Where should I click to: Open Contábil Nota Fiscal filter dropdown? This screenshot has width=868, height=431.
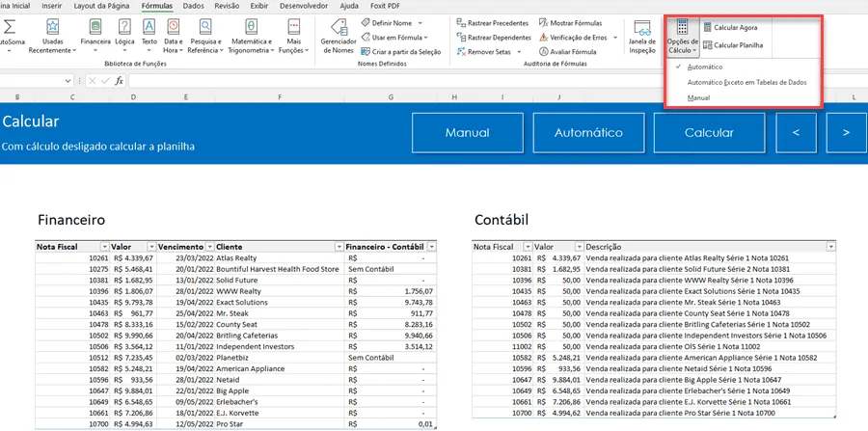tap(529, 247)
